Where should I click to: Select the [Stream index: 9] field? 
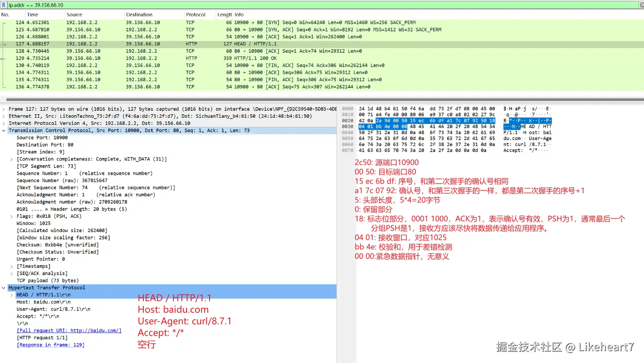(x=41, y=152)
